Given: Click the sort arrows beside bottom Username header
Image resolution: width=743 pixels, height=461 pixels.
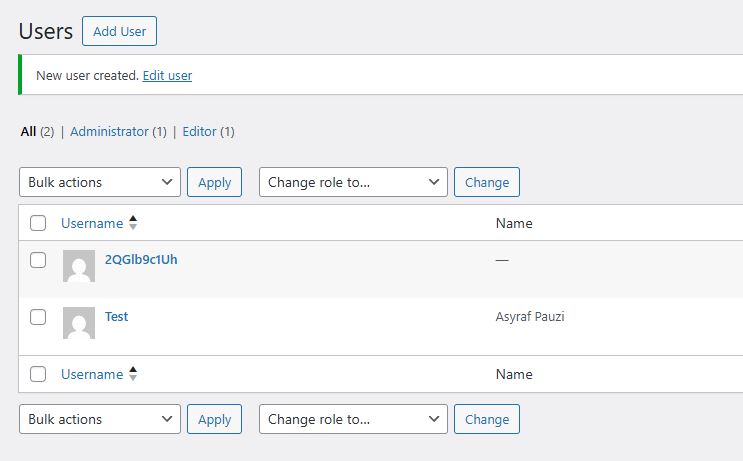Looking at the screenshot, I should (x=133, y=374).
